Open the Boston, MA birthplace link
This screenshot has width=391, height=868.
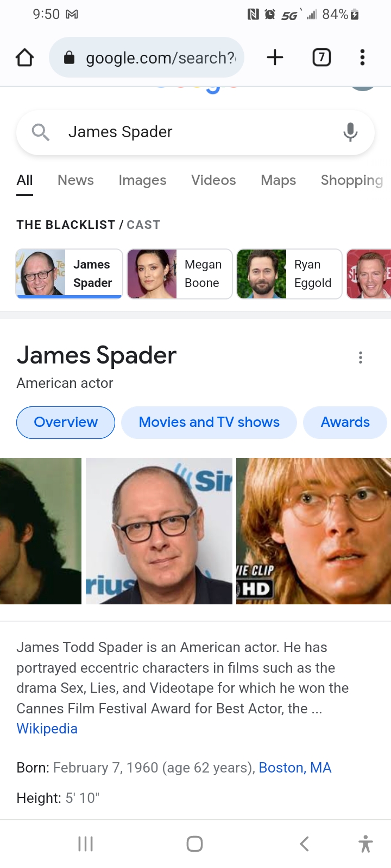coord(295,768)
